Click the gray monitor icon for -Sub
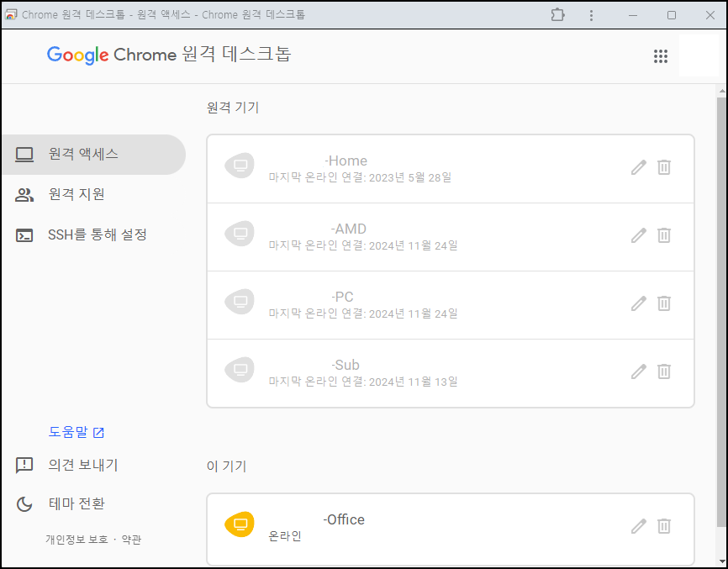 click(240, 370)
